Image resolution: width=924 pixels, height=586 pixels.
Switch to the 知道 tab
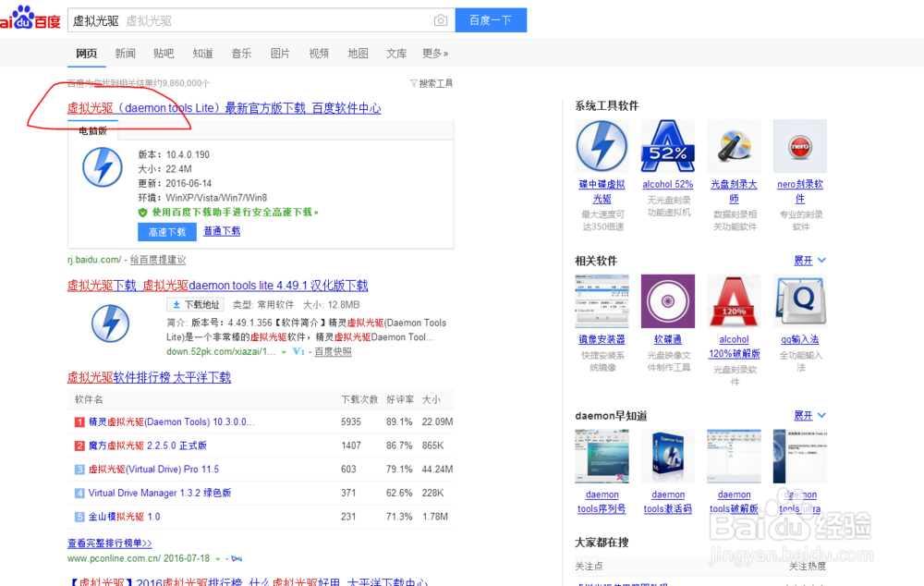point(202,54)
